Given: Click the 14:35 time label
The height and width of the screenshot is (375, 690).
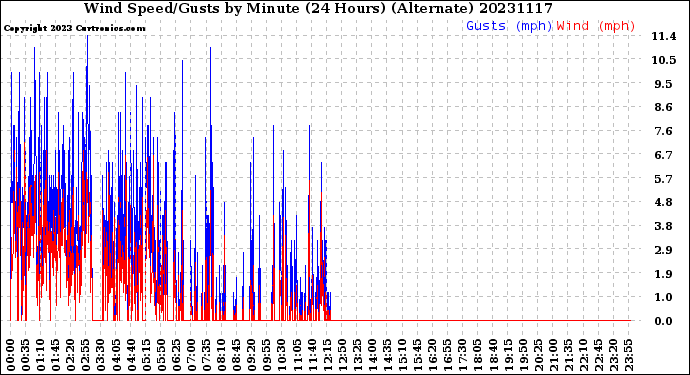Looking at the screenshot, I should click(x=387, y=356).
